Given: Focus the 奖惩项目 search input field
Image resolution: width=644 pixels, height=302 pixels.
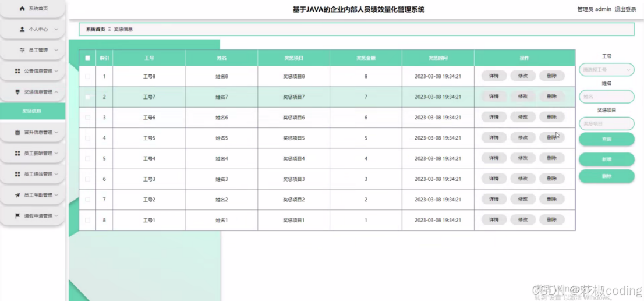Looking at the screenshot, I should [x=607, y=123].
